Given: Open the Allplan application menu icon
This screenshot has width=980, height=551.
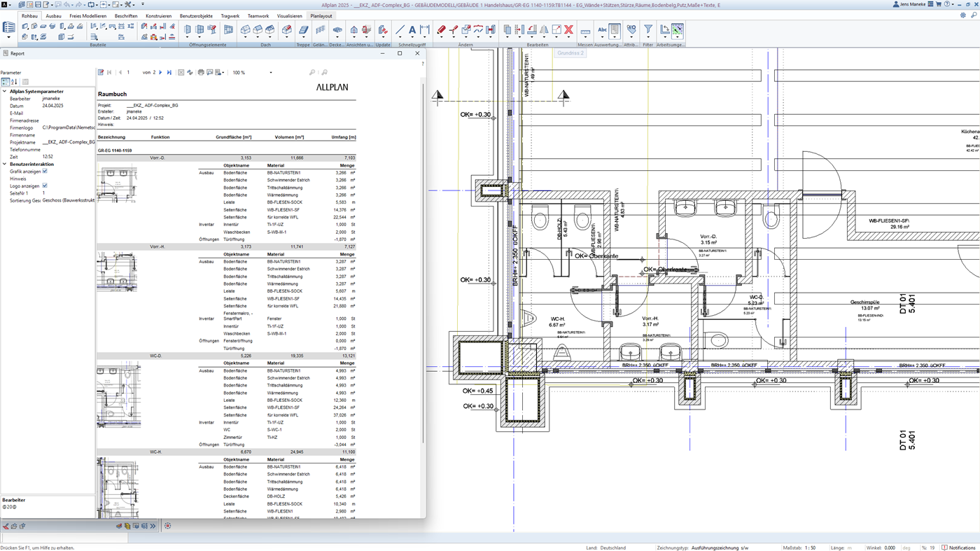Looking at the screenshot, I should tap(4, 4).
